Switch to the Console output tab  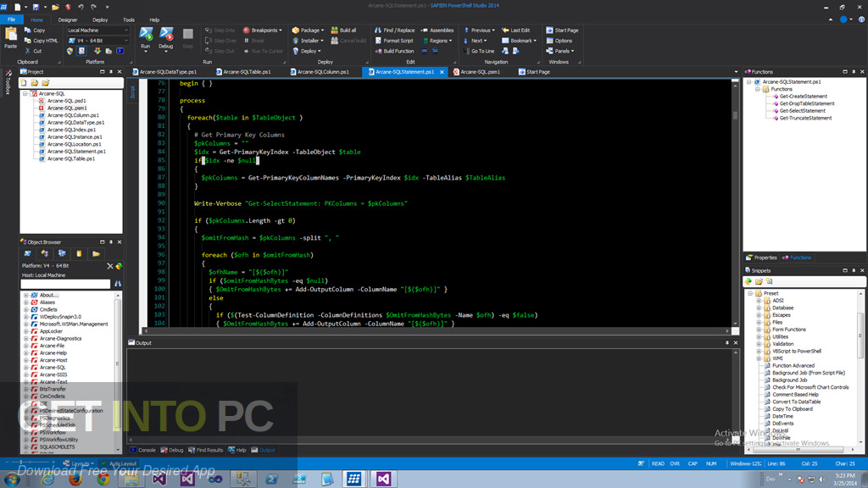pos(142,450)
